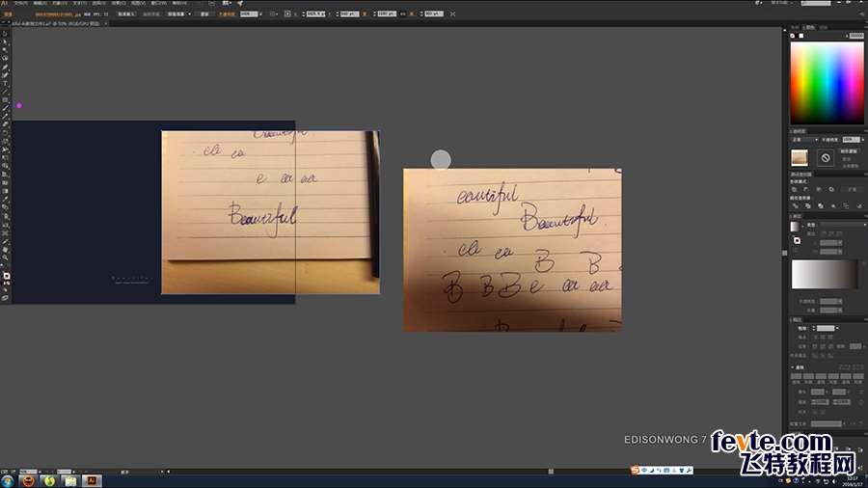Click the empty mask box with no-symbol

826,158
